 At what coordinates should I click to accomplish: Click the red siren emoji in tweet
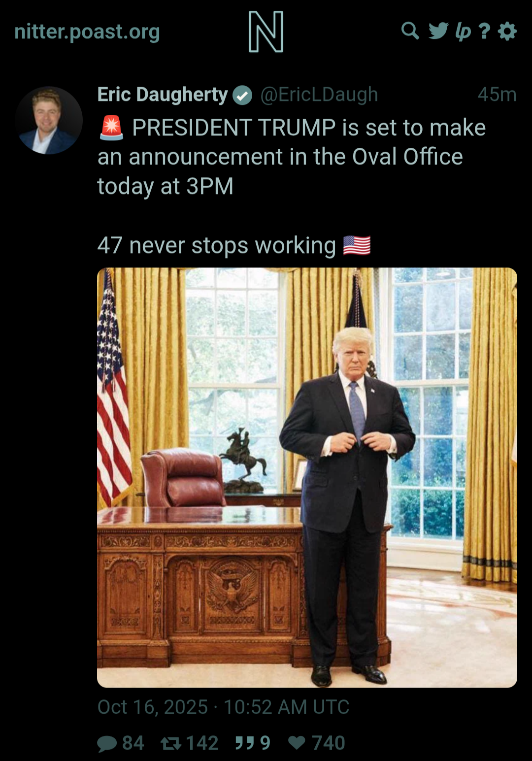point(111,128)
